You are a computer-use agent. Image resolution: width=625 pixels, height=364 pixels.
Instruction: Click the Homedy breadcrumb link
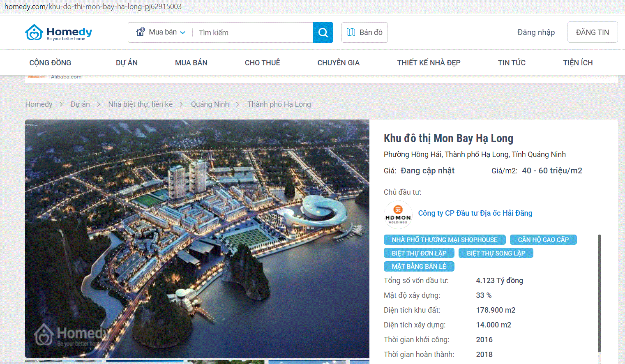[39, 104]
